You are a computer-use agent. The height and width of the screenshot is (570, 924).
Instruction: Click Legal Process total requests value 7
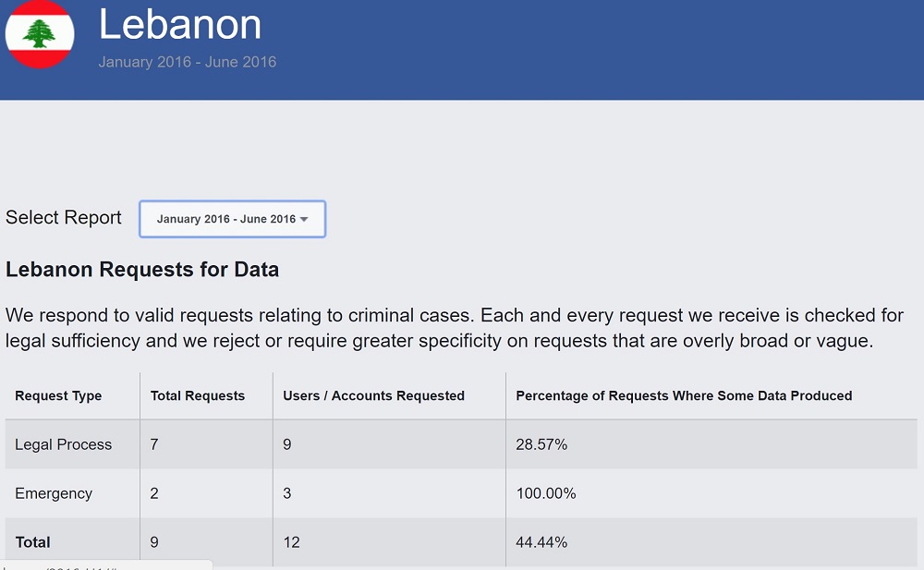(x=154, y=444)
